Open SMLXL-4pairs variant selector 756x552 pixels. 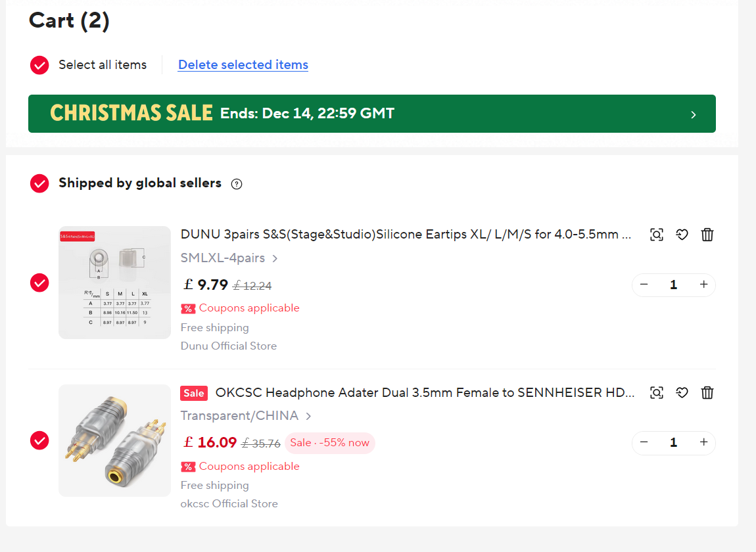pyautogui.click(x=229, y=258)
